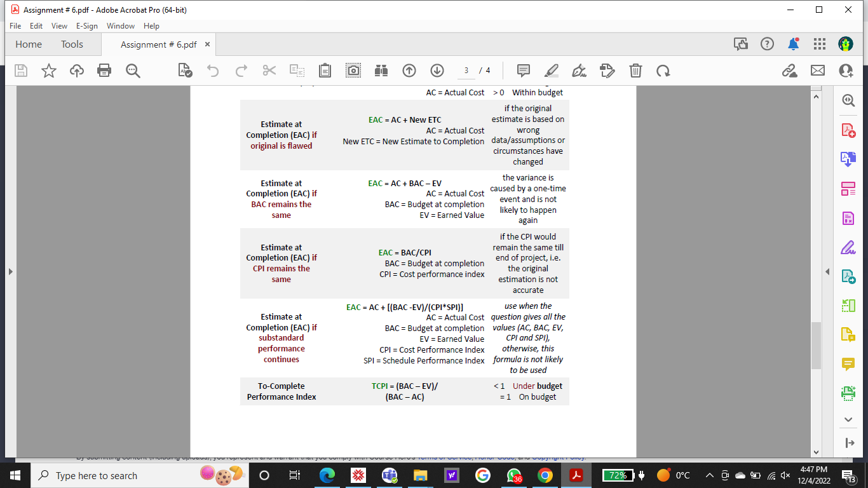The image size is (868, 488).
Task: Click the document check toolbar icon
Action: tap(185, 71)
